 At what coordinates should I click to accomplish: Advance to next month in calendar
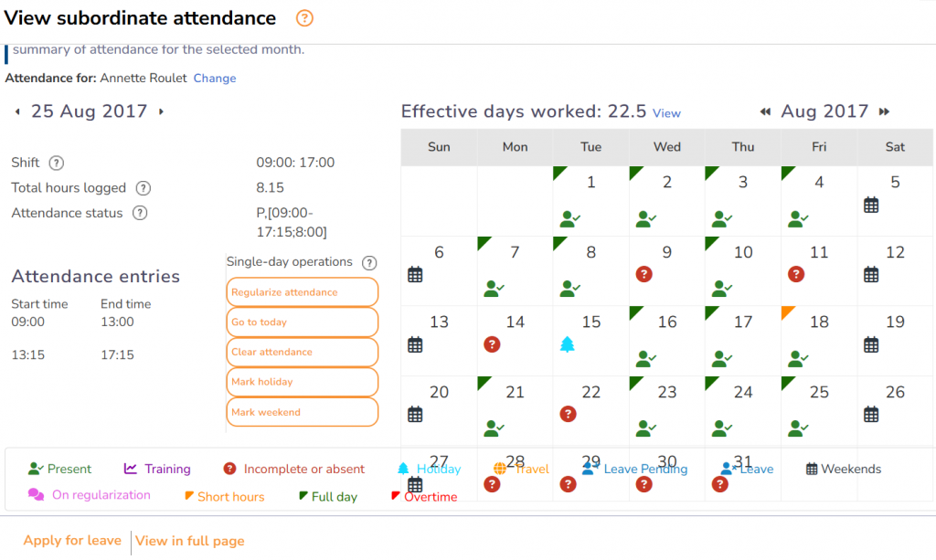point(884,112)
